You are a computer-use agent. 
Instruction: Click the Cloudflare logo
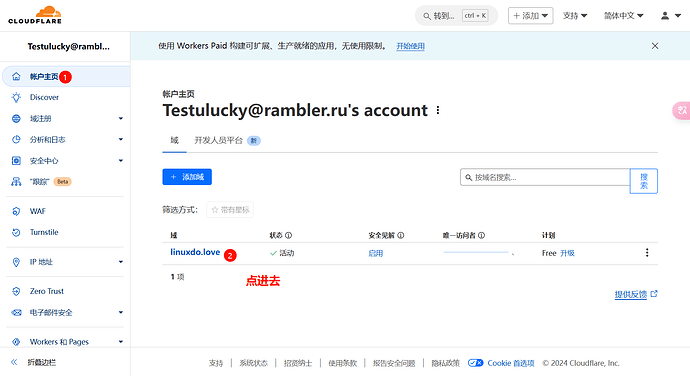[x=35, y=15]
